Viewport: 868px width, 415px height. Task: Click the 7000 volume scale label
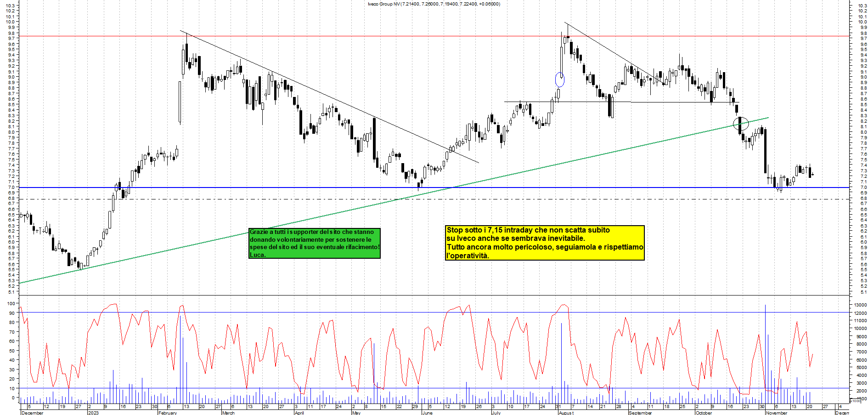[x=861, y=352]
